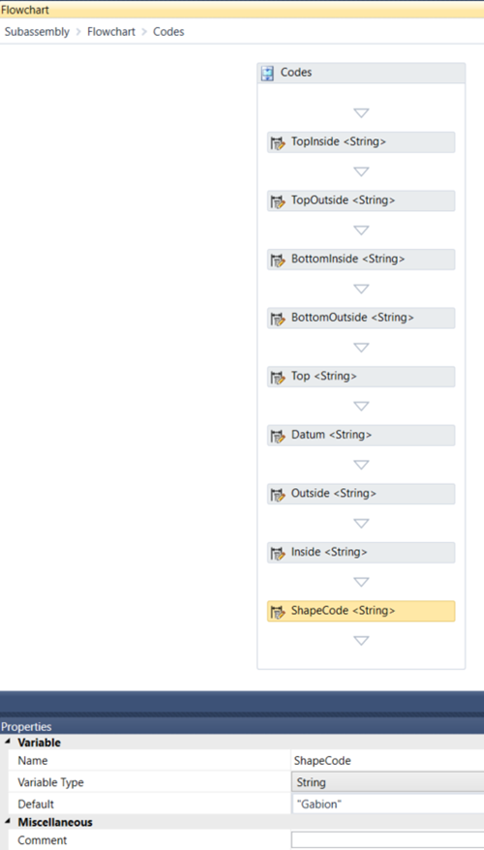This screenshot has height=850, width=484.
Task: Click the TopInside variable icon
Action: pos(278,143)
